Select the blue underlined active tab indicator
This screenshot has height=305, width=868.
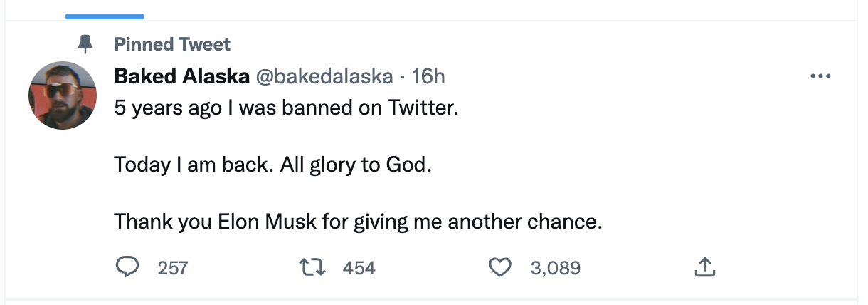(x=105, y=16)
